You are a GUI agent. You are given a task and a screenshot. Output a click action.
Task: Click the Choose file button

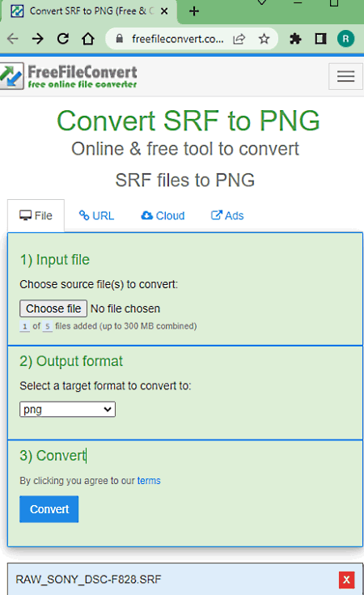click(x=53, y=308)
